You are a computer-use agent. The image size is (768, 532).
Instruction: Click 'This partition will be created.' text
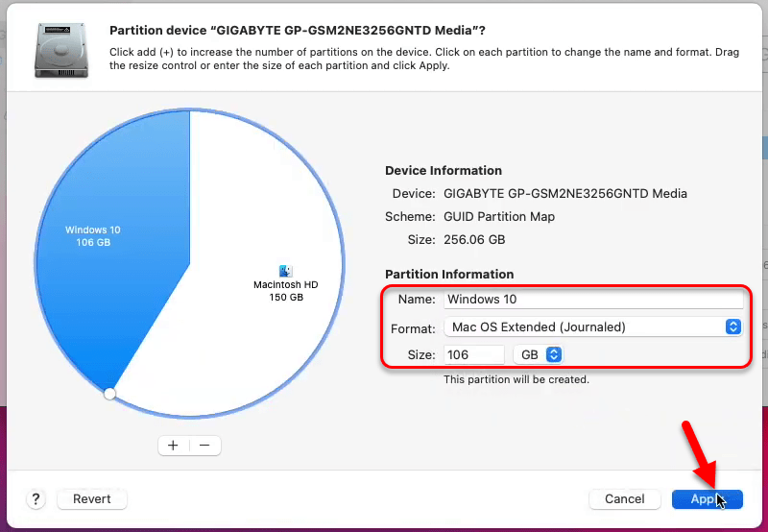[x=516, y=379]
